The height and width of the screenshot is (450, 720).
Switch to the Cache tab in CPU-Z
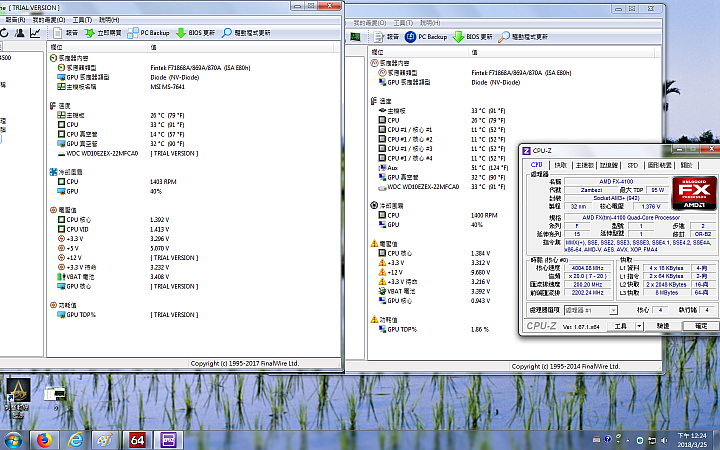click(560, 165)
